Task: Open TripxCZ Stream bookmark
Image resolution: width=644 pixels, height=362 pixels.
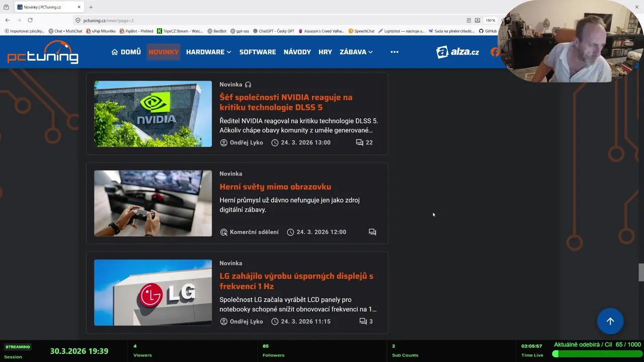Action: tap(180, 31)
